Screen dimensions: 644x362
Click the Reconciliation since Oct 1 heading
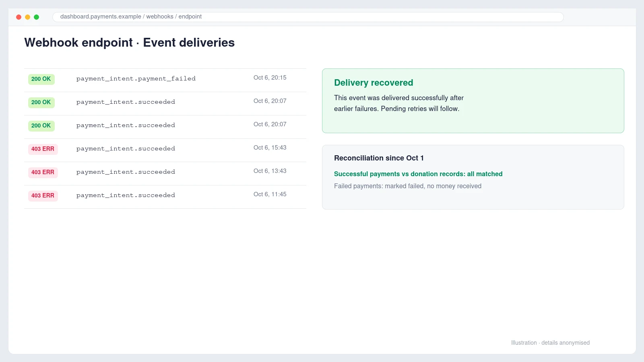(379, 158)
